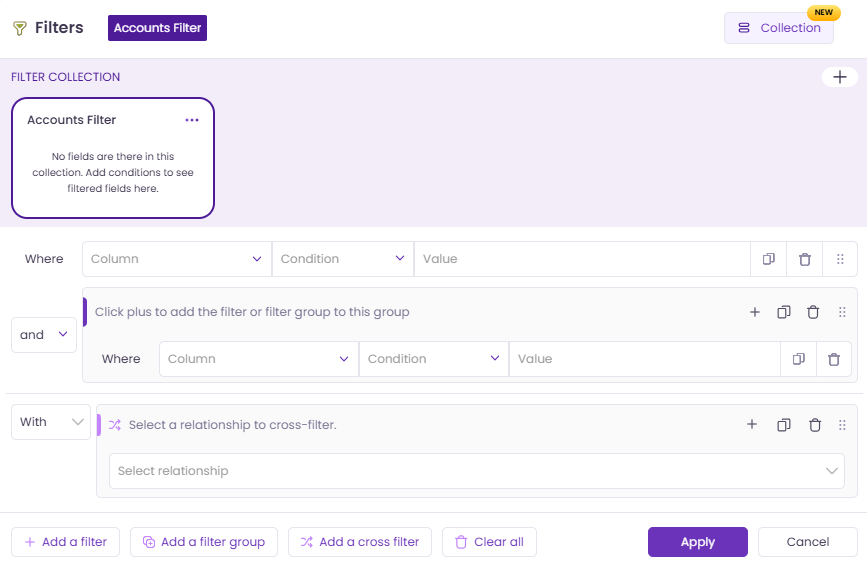Delete the nested Where row in the group
This screenshot has width=867, height=567.
834,359
